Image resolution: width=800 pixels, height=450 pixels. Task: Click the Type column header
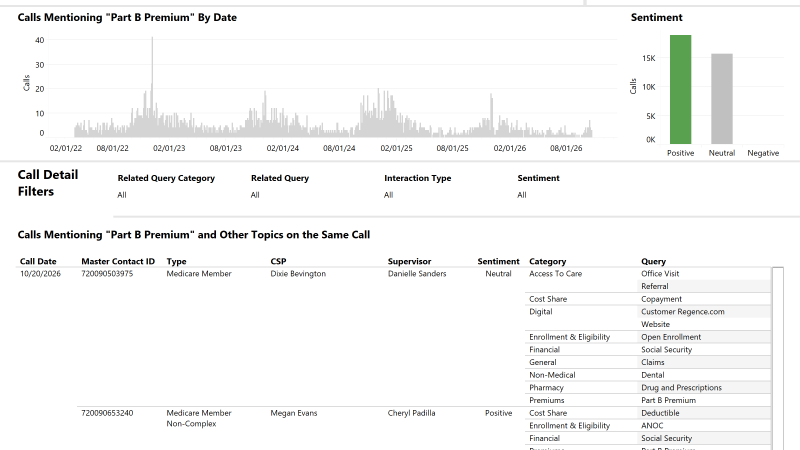click(177, 261)
